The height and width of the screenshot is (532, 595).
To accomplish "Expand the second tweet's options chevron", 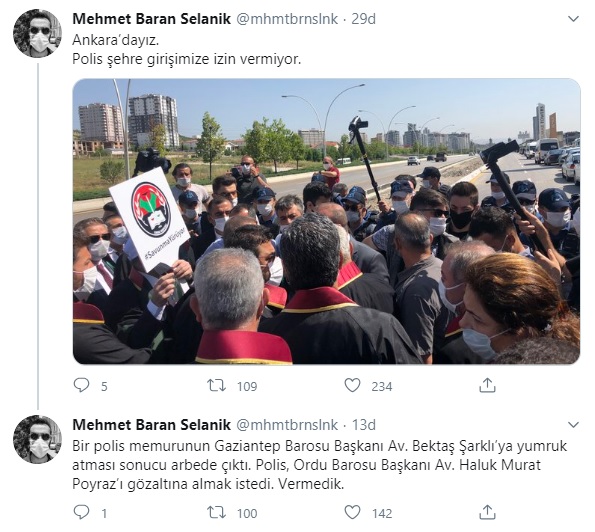I will (x=573, y=424).
